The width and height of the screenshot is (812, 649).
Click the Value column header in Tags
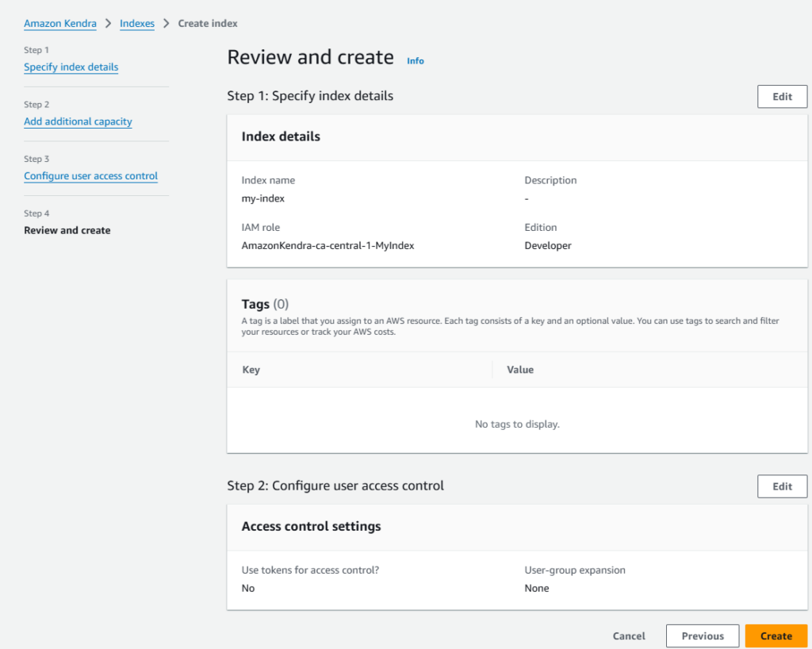[520, 370]
